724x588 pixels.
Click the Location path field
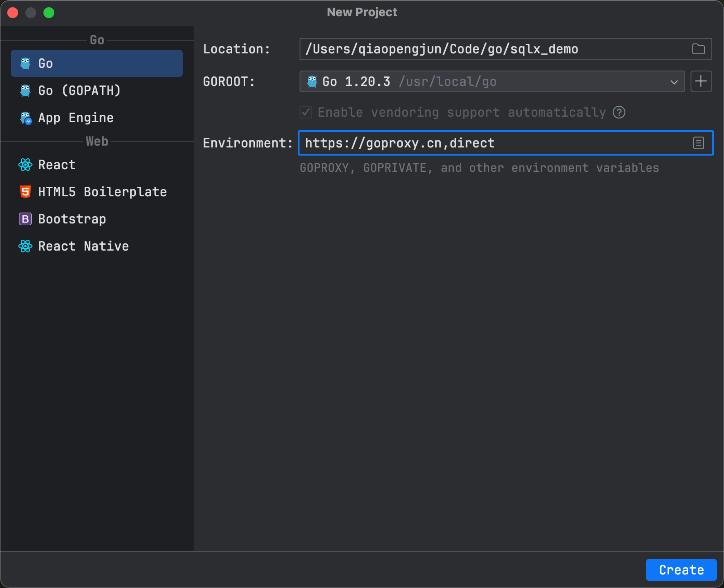point(505,49)
